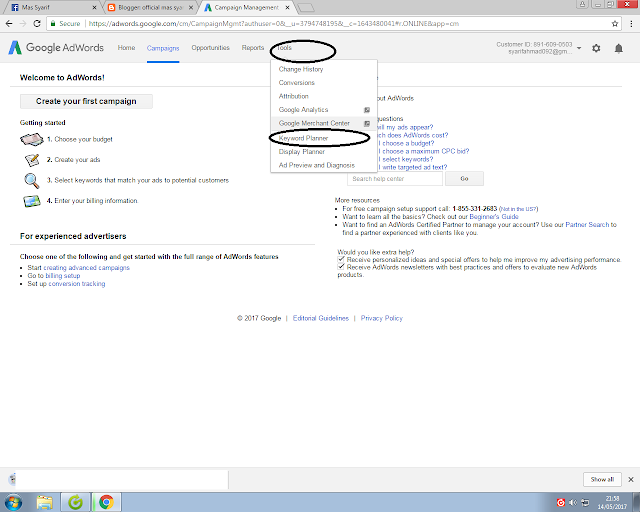Viewport: 640px width, 512px height.
Task: Close the Campaign Management tab
Action: 287,7
